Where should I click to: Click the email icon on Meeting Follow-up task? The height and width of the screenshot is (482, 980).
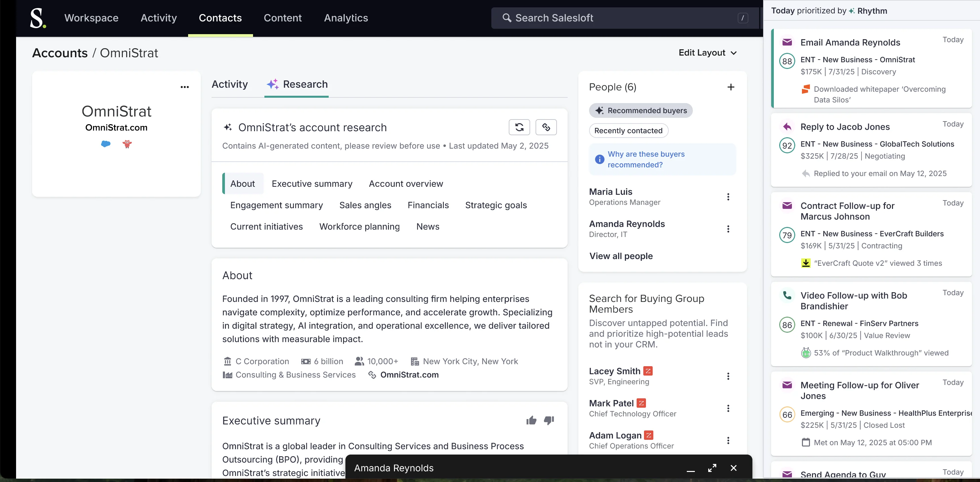pos(787,385)
